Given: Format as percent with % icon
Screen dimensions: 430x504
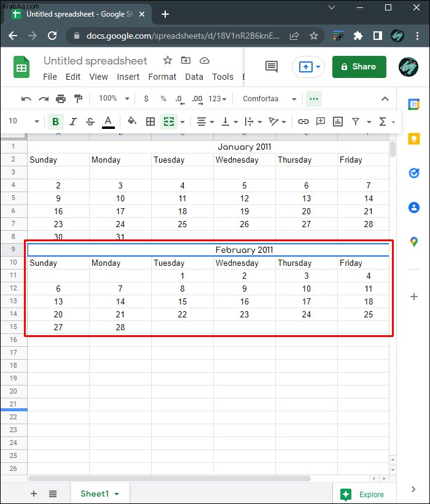Looking at the screenshot, I should point(163,99).
